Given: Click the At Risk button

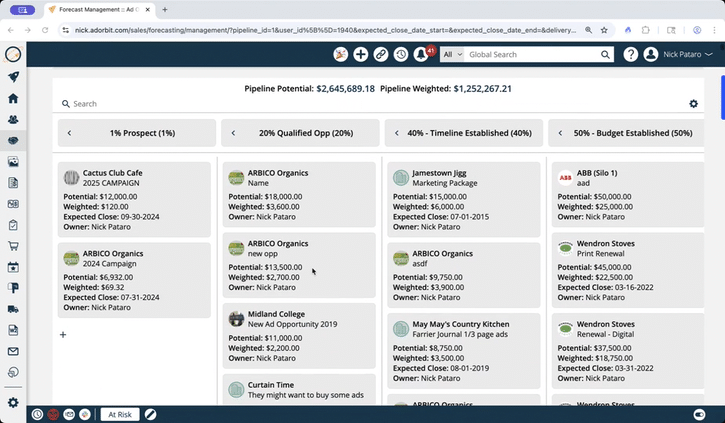Looking at the screenshot, I should pos(120,415).
